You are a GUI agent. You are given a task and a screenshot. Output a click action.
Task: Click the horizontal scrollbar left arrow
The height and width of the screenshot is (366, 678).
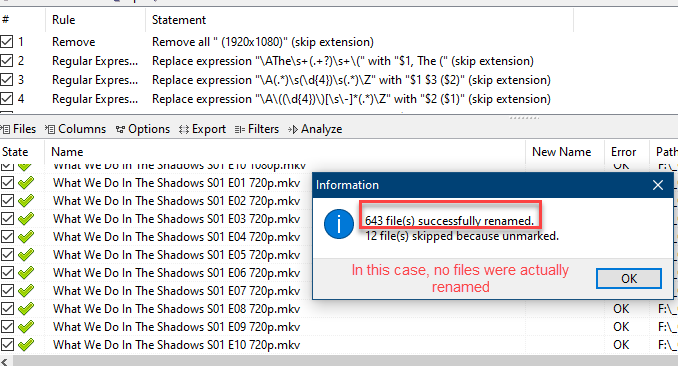(x=5, y=362)
